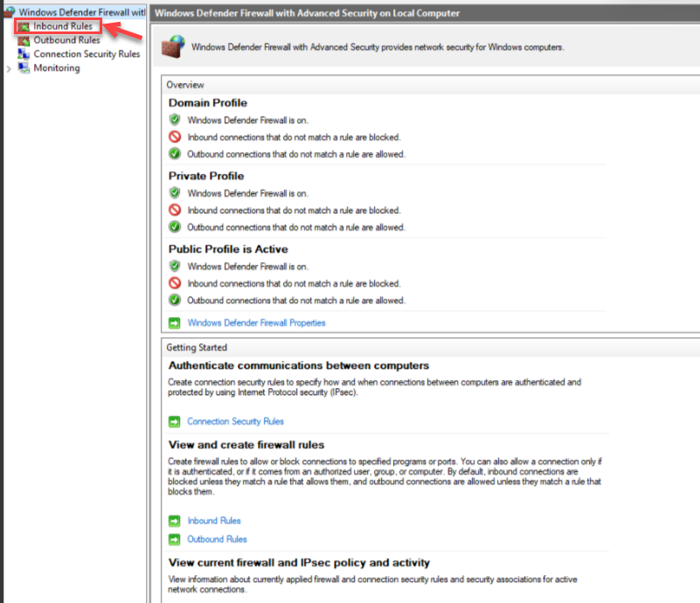Click the arrow icon beside Firewall Properties
700x603 pixels.
[x=174, y=322]
